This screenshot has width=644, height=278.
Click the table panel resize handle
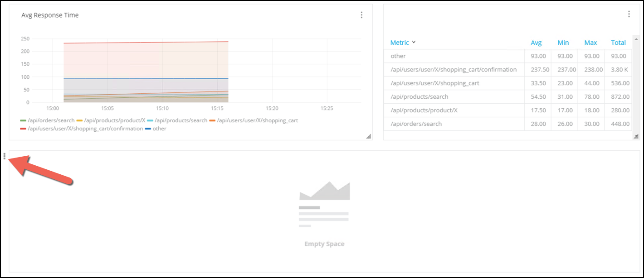click(635, 136)
